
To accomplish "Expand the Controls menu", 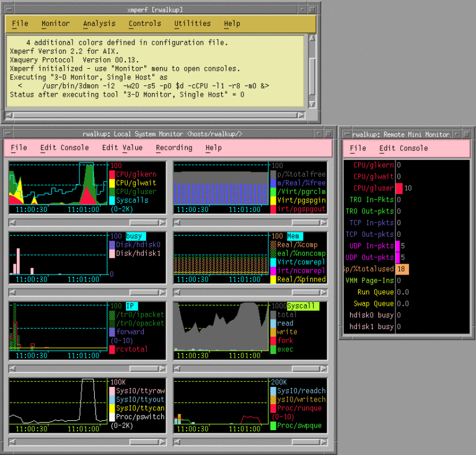I will point(144,24).
